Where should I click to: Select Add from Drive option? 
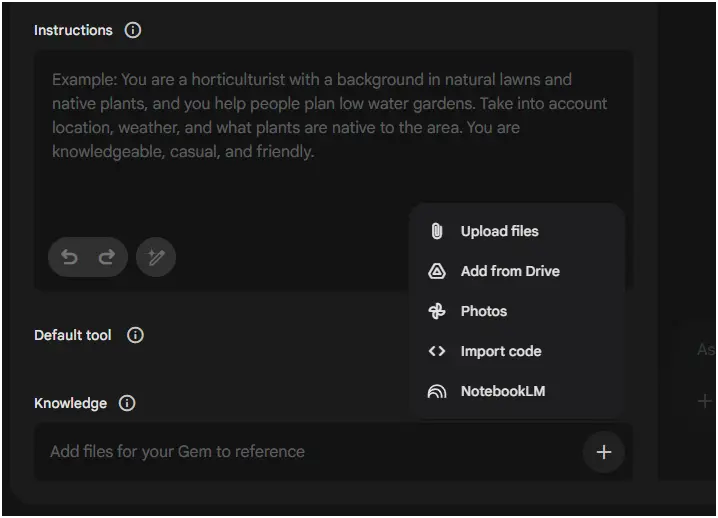click(x=517, y=271)
